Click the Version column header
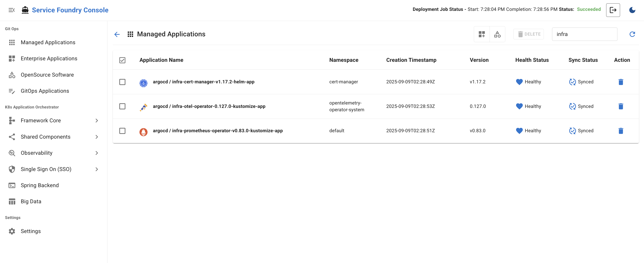The height and width of the screenshot is (263, 644). click(479, 60)
